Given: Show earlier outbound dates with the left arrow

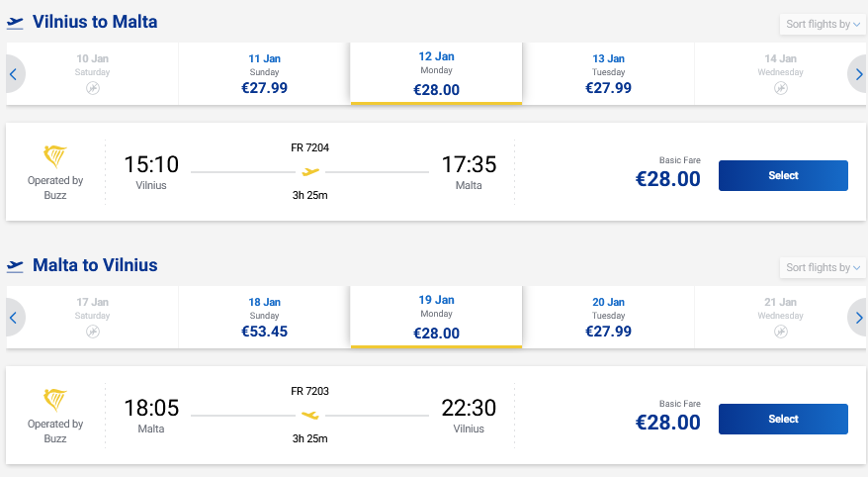Looking at the screenshot, I should (x=14, y=73).
